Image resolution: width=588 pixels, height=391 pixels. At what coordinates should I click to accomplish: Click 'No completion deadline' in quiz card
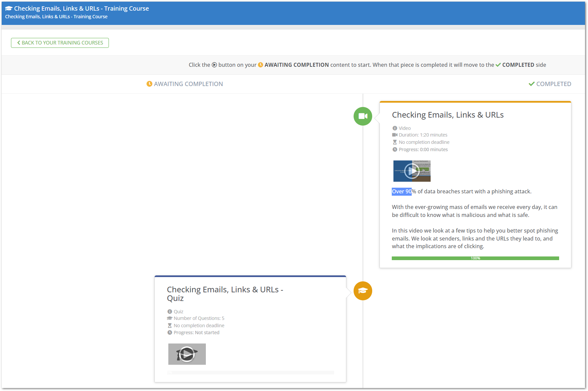pyautogui.click(x=199, y=326)
